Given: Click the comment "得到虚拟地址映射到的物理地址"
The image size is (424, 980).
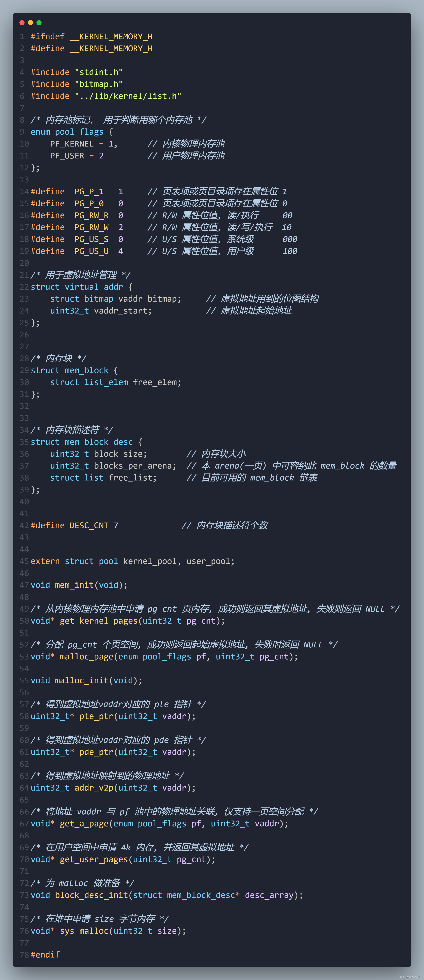Looking at the screenshot, I should [x=108, y=776].
